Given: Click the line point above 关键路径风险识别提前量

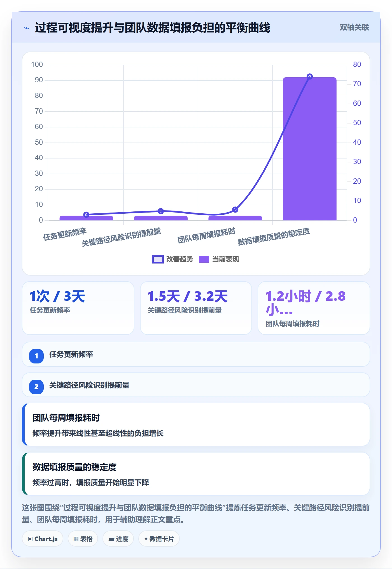Looking at the screenshot, I should click(x=161, y=211).
